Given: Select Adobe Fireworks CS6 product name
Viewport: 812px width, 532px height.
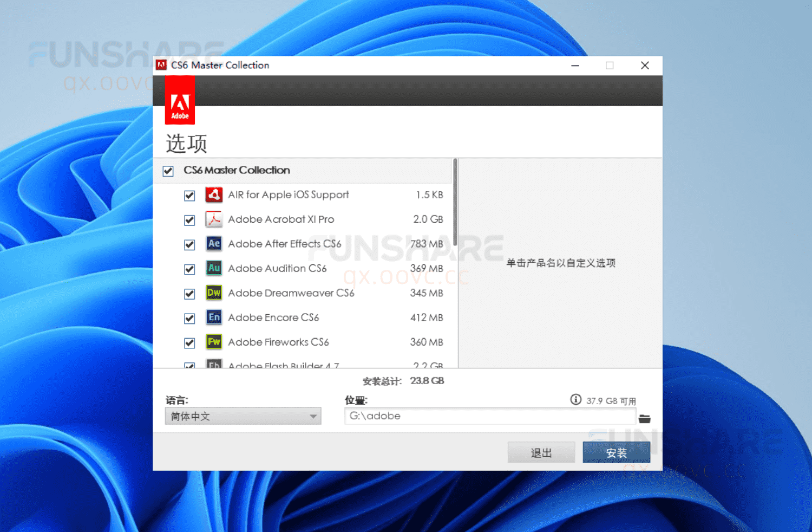Looking at the screenshot, I should pos(278,342).
